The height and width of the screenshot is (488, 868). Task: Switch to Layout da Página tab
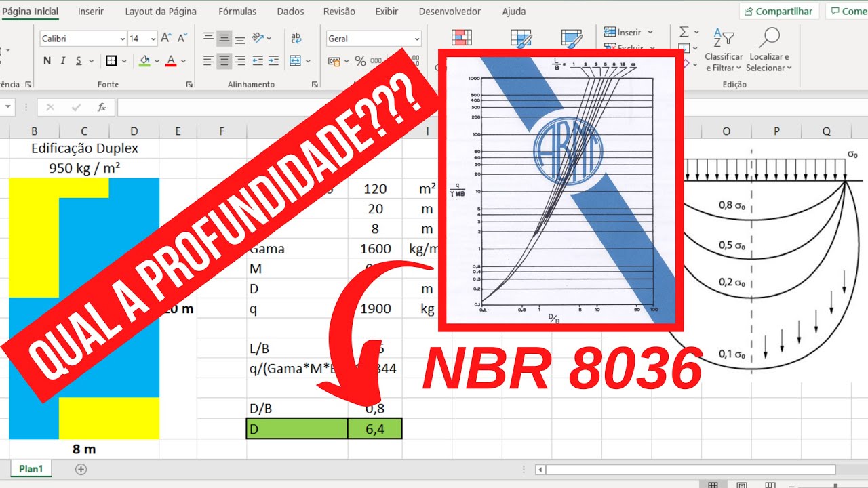coord(161,12)
